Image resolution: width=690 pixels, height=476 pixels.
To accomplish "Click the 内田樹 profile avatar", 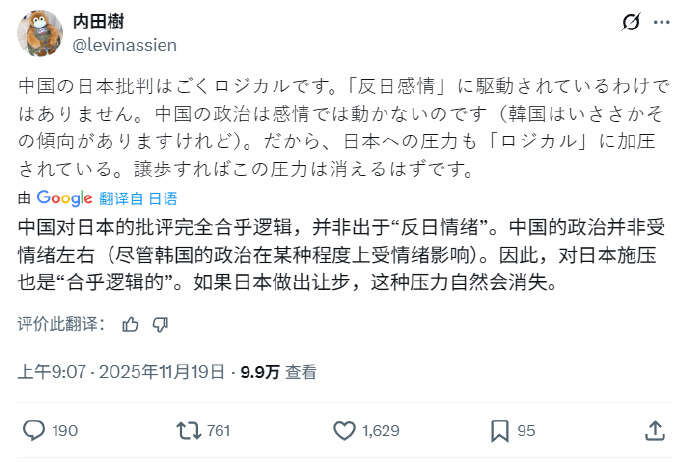I will pos(40,33).
